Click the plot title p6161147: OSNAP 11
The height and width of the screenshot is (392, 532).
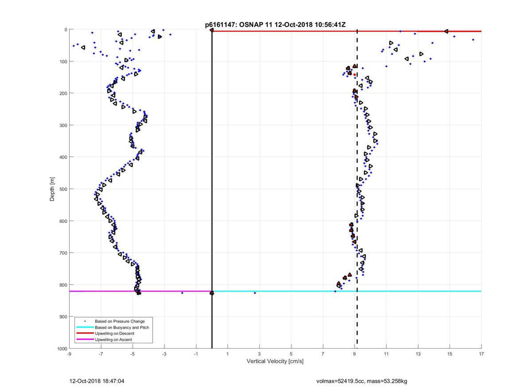click(275, 25)
